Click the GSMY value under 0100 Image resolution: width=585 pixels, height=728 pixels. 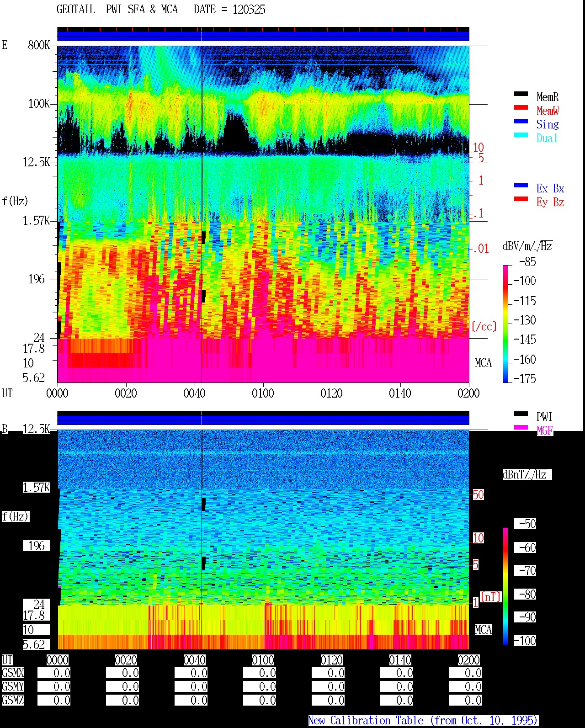tap(260, 686)
